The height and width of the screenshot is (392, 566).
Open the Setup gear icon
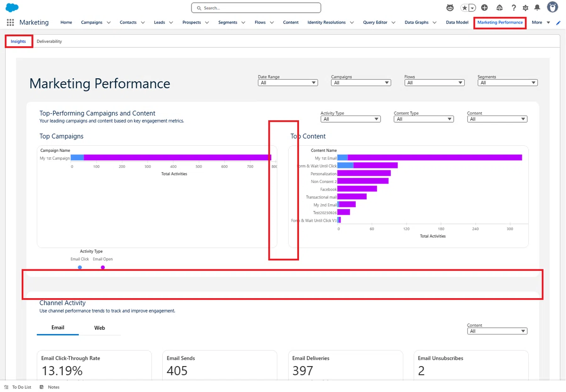[x=525, y=8]
